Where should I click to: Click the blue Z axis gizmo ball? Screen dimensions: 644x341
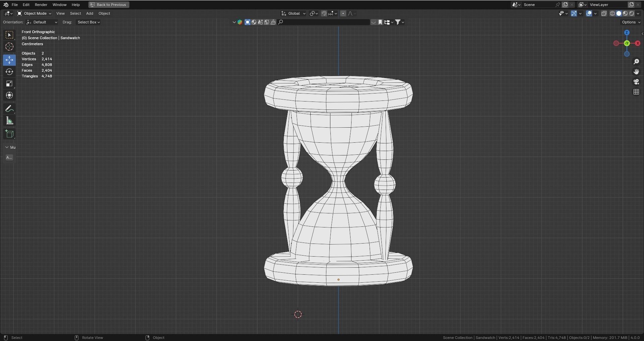(627, 32)
